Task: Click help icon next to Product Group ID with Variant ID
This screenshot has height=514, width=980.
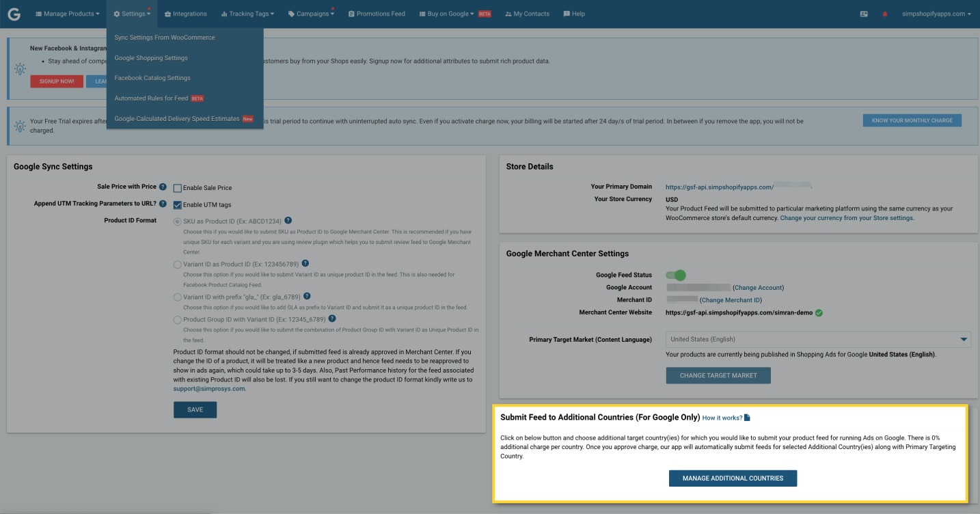Action: 331,319
